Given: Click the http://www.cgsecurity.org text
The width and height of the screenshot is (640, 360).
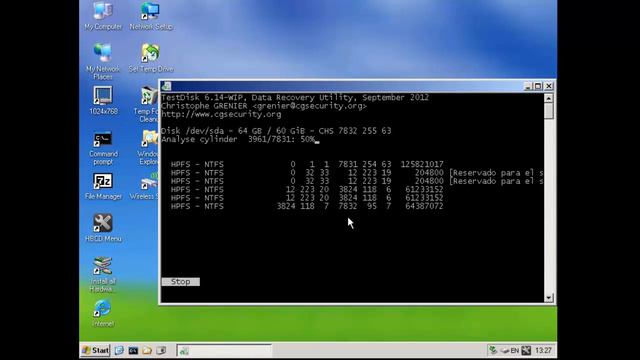Looking at the screenshot, I should [221, 114].
